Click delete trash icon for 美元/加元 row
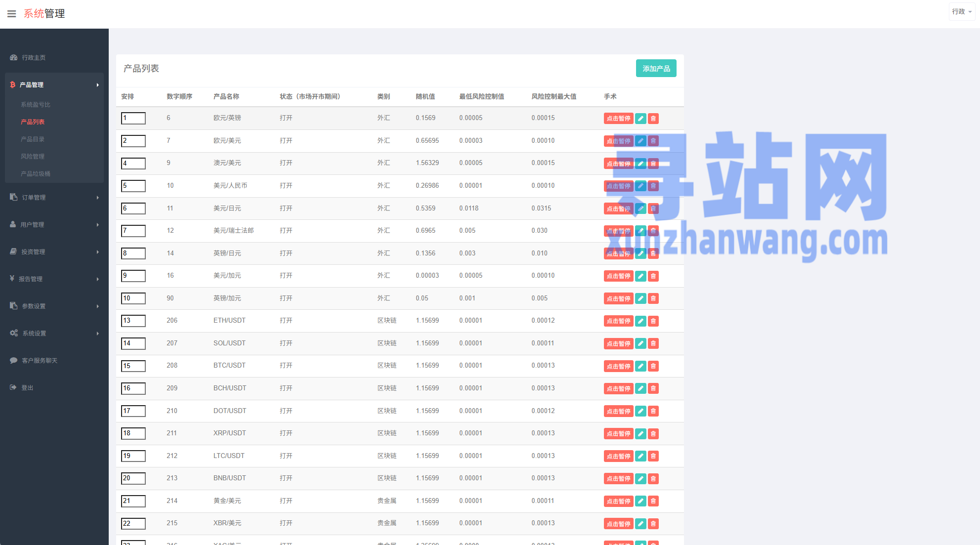Viewport: 980px width, 545px height. point(653,276)
